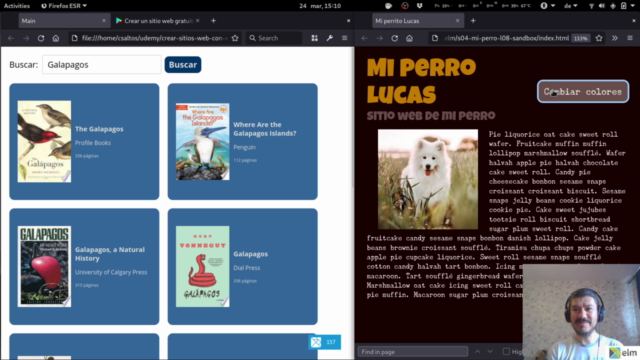Open the Vonnegut 'Galapagos' book cover

(202, 266)
